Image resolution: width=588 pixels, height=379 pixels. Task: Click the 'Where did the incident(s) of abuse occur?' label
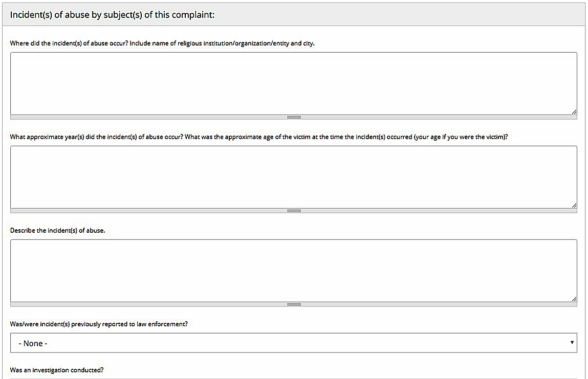(69, 43)
